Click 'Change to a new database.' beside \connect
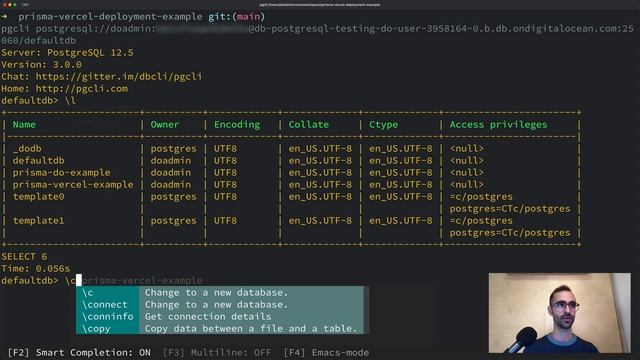640x360 pixels. tap(216, 304)
